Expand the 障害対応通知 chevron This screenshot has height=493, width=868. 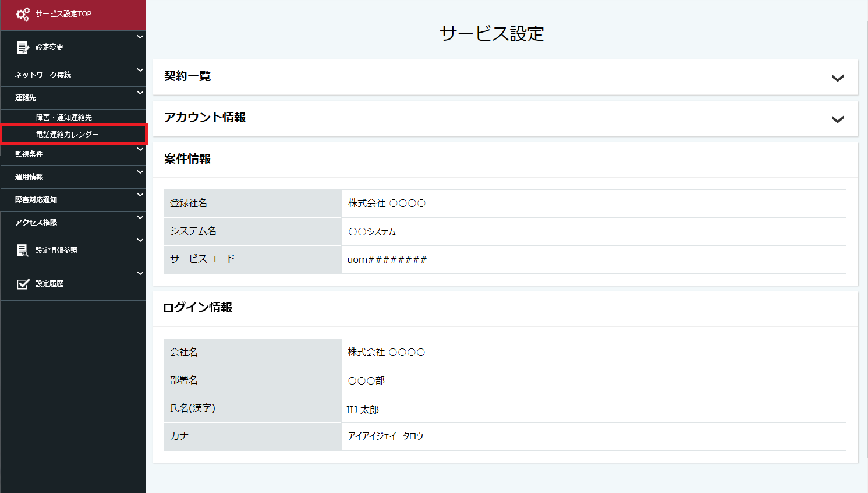[x=140, y=195]
